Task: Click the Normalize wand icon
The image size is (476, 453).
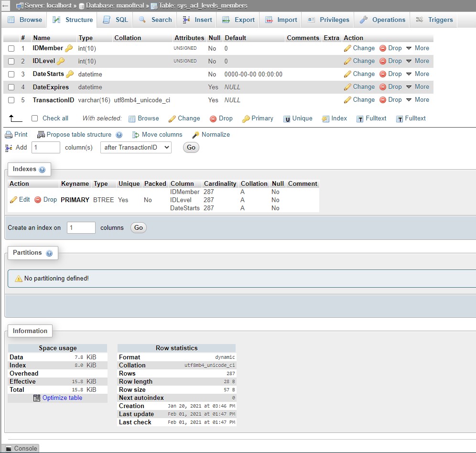Action: (x=195, y=135)
